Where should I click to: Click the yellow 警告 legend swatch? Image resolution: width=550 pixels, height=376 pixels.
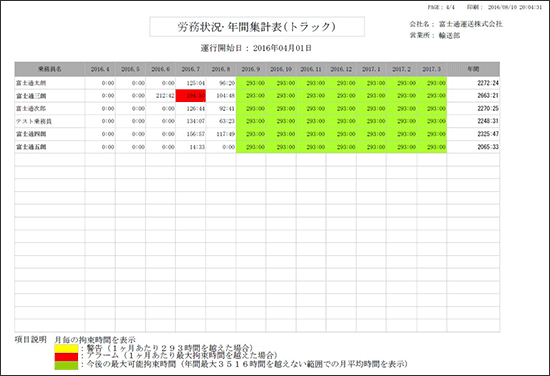click(66, 349)
